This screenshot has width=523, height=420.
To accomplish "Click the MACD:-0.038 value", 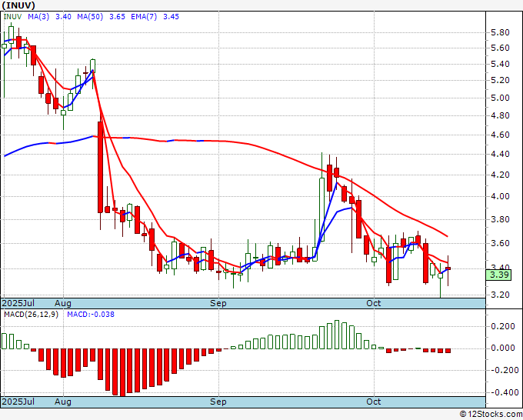I will coord(91,315).
